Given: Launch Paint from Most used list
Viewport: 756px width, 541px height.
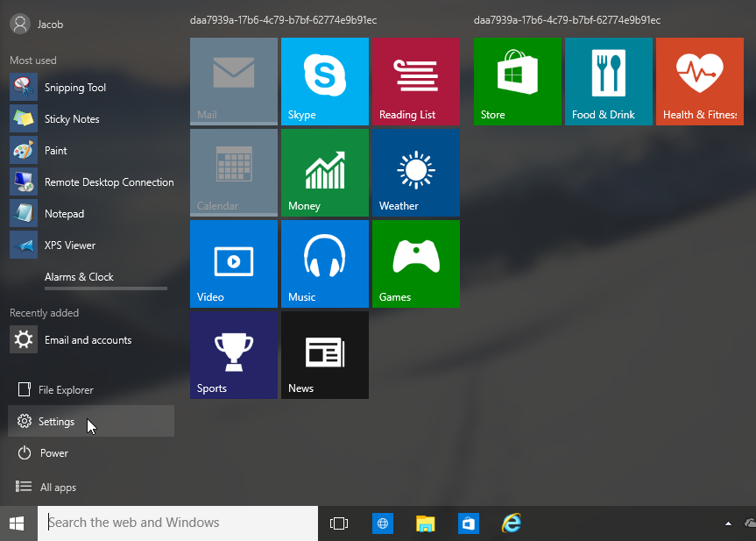Looking at the screenshot, I should tap(92, 151).
